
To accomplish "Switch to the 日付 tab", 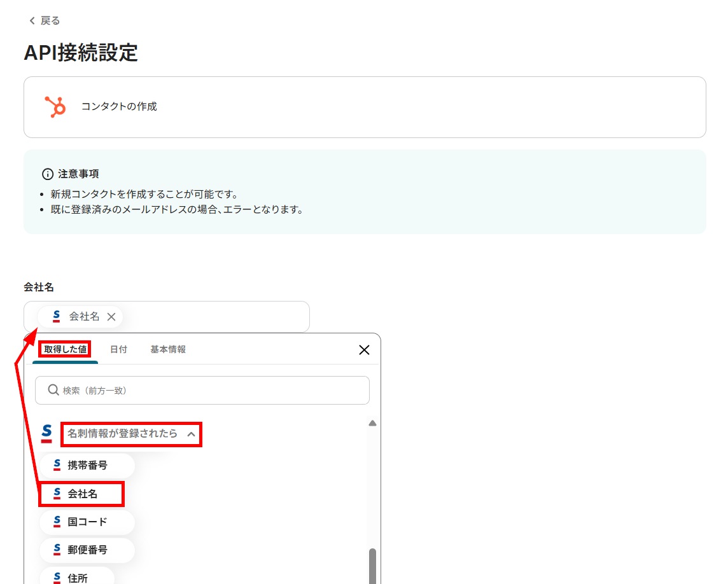I will 118,349.
